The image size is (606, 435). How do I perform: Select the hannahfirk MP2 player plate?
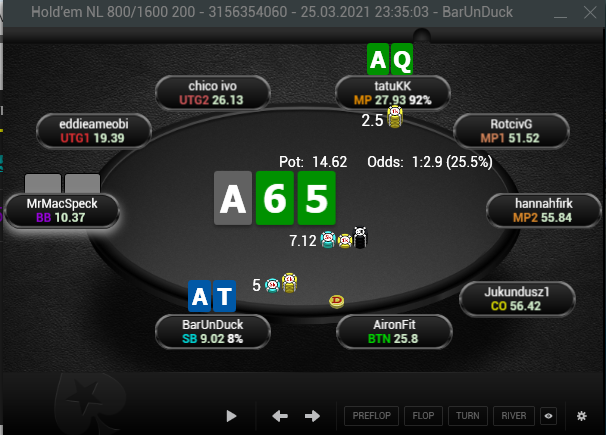543,211
